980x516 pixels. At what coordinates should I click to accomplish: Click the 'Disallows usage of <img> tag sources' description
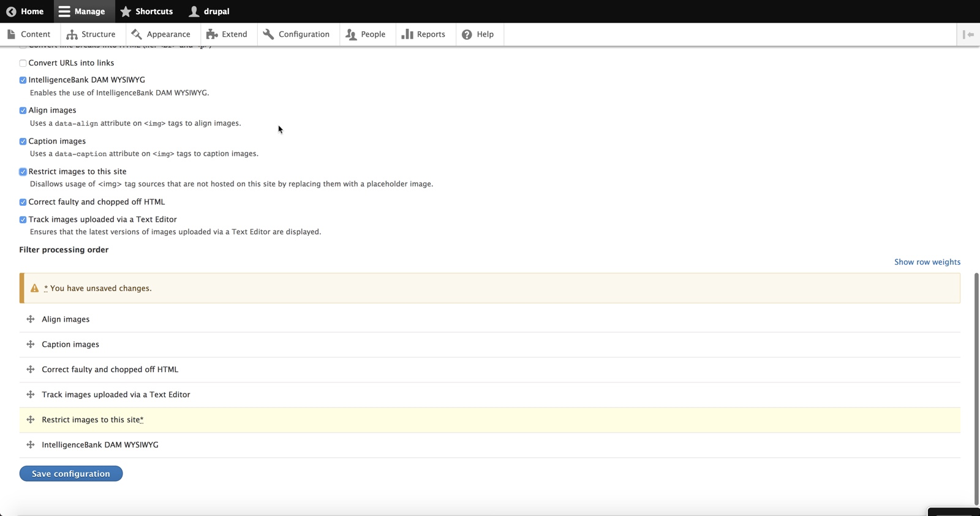[232, 184]
